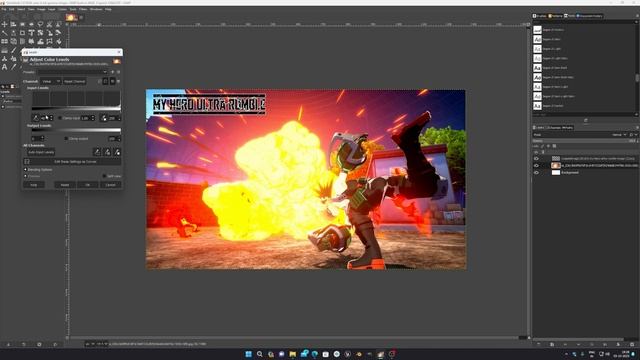The height and width of the screenshot is (360, 640).
Task: Toggle lock alpha channel in Layers panel
Action: (x=554, y=146)
